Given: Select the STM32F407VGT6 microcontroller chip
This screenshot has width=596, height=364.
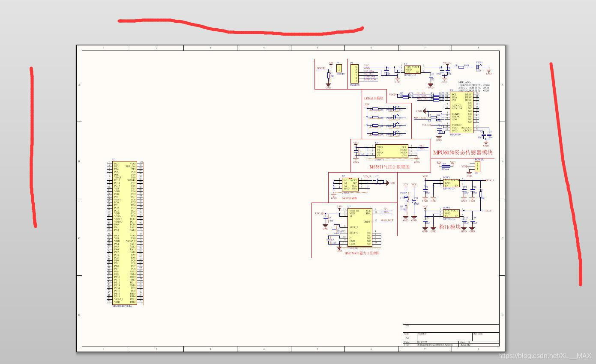Looking at the screenshot, I should (125, 233).
